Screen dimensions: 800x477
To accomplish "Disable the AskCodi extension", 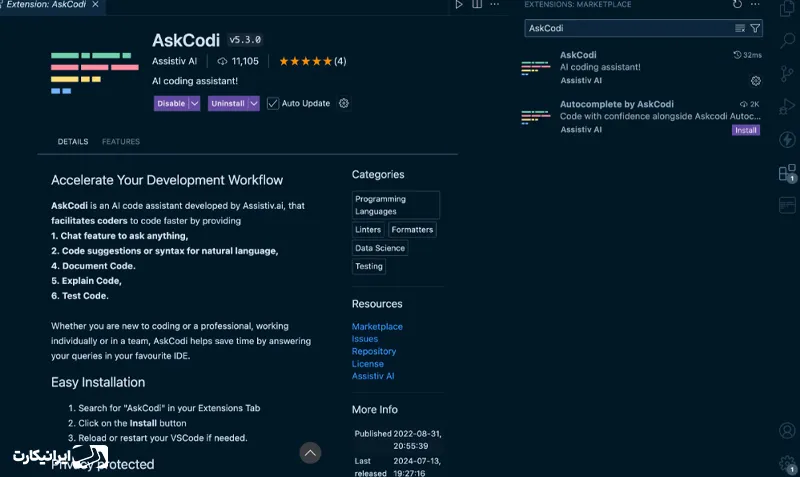I will point(171,104).
